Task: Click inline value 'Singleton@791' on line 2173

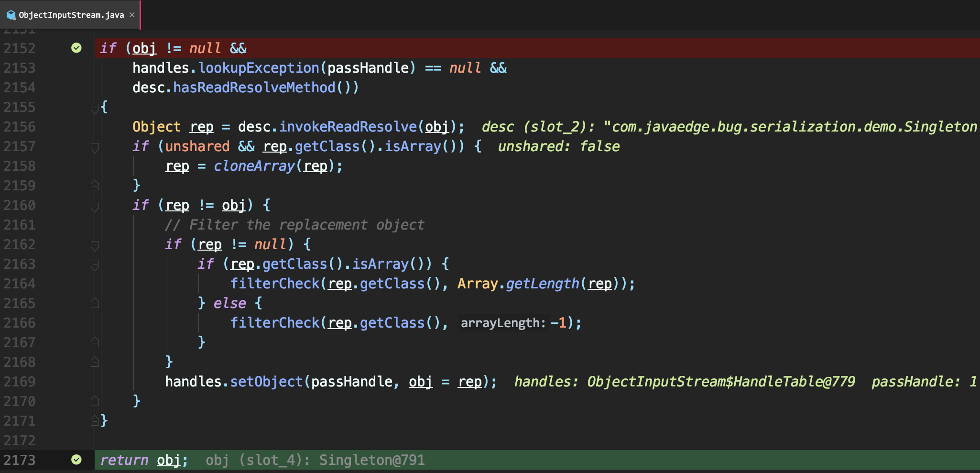Action: [x=372, y=460]
